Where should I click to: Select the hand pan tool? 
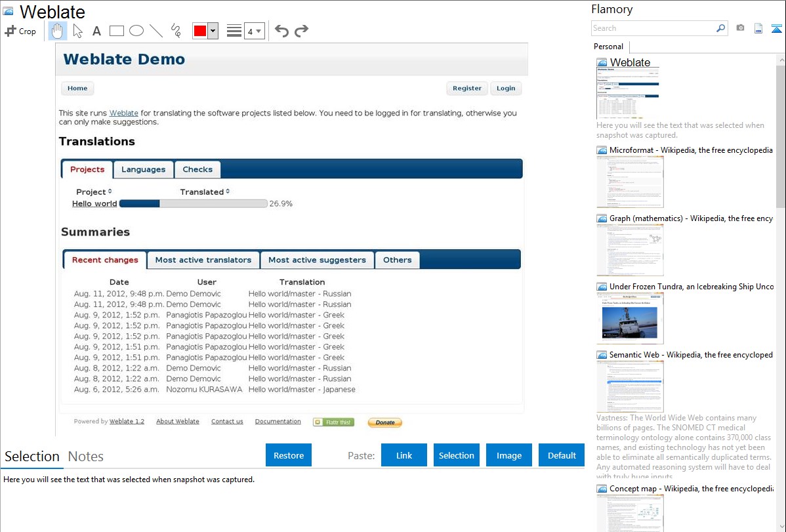[x=57, y=31]
